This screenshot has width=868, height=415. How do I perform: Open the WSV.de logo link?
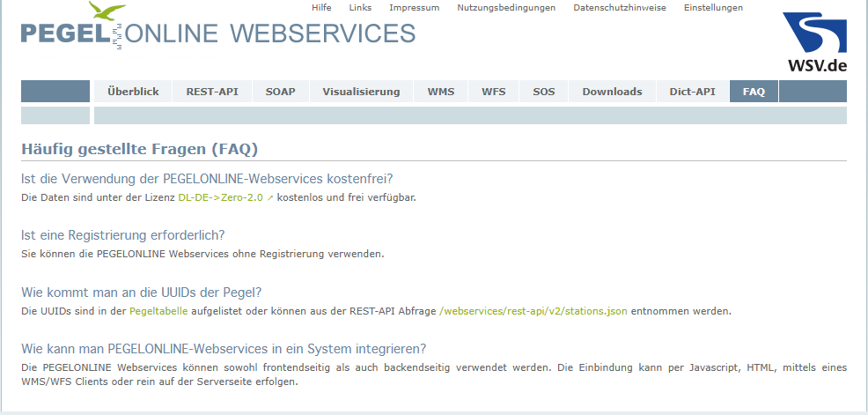tap(814, 42)
